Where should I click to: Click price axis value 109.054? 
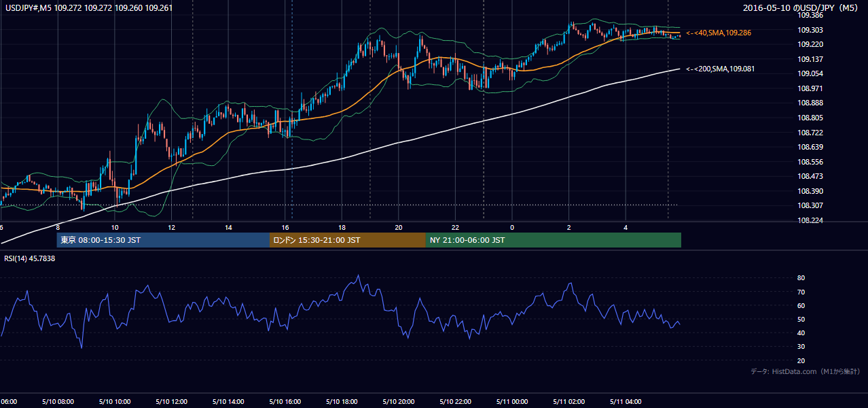click(810, 74)
